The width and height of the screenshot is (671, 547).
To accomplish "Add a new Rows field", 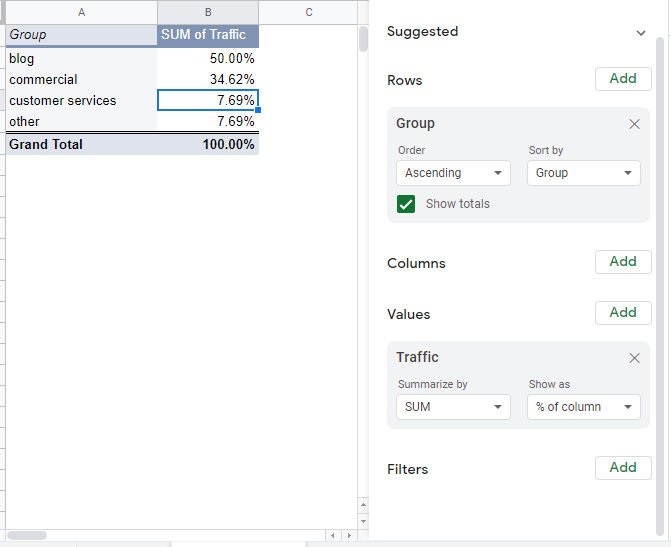I will click(x=623, y=79).
